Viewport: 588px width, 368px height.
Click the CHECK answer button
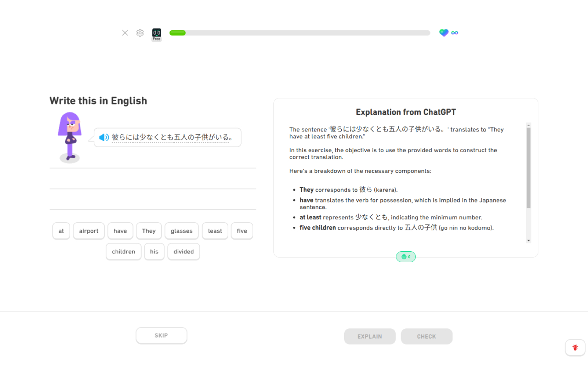(427, 336)
